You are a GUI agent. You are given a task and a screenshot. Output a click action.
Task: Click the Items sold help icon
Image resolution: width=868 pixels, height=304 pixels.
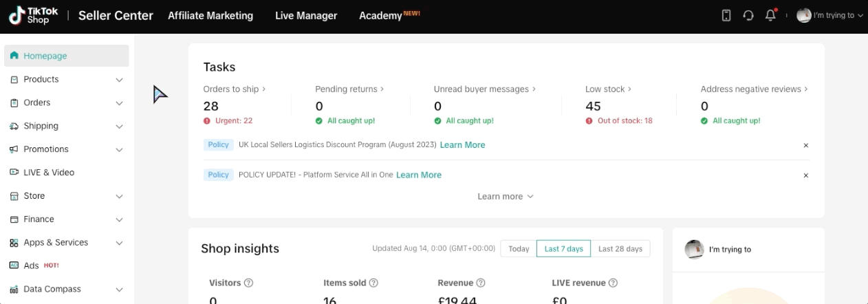[373, 283]
